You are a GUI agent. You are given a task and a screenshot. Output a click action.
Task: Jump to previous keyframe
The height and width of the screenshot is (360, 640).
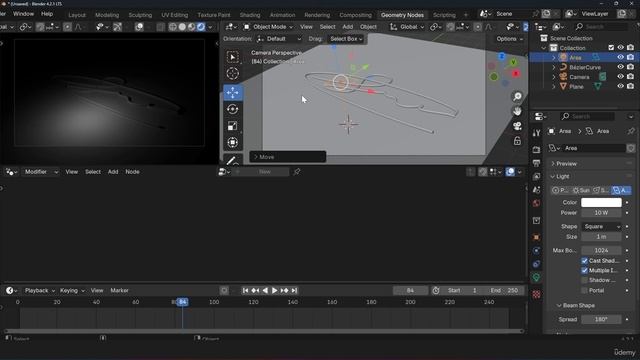[255, 290]
